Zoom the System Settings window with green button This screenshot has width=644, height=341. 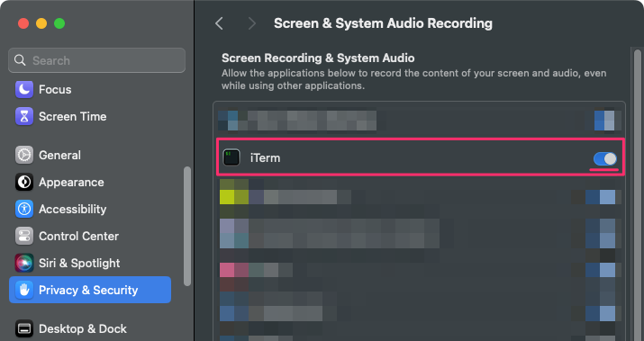coord(59,23)
